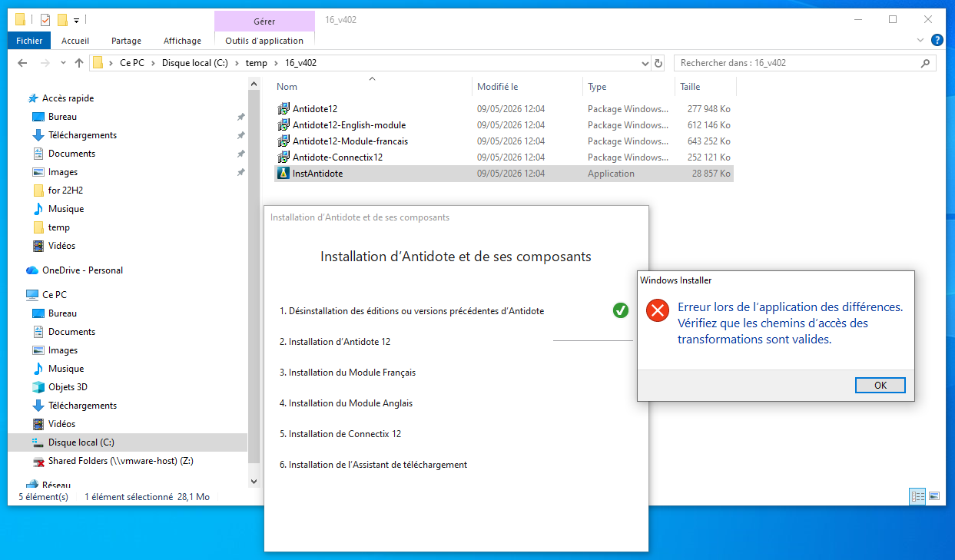Open the Customize Quick Access Toolbar dropdown
The image size is (955, 560).
(77, 20)
